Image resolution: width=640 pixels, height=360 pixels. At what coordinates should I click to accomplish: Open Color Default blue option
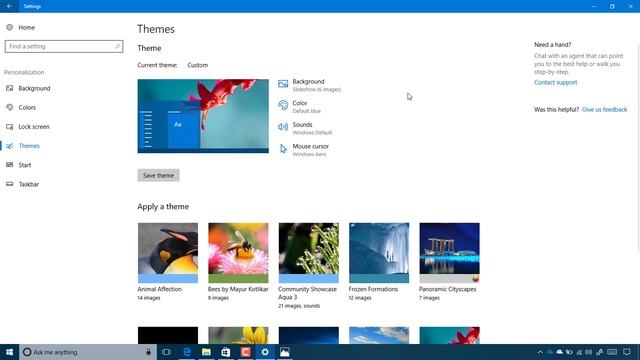(x=300, y=107)
